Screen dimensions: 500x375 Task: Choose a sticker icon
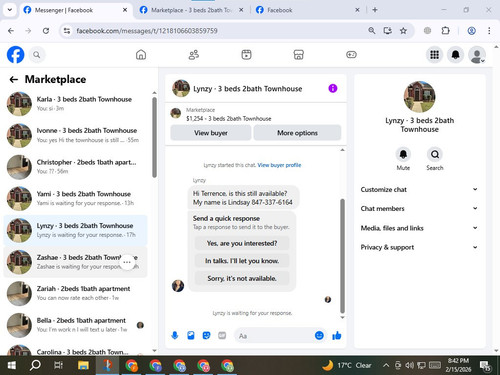point(207,335)
